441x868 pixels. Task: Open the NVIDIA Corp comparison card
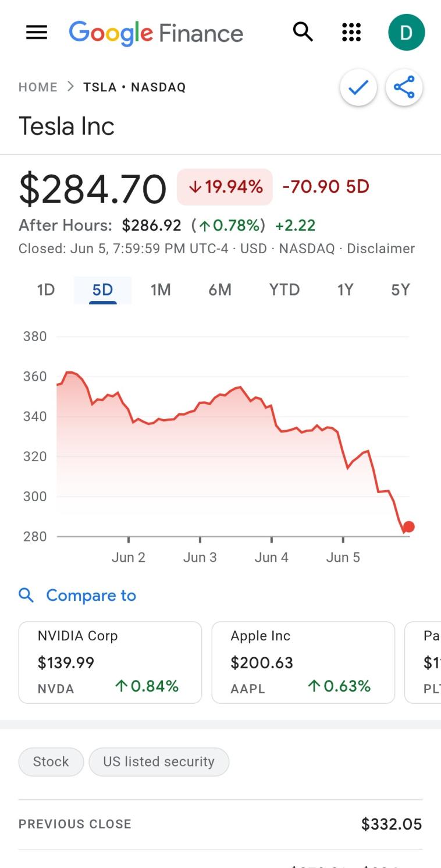pyautogui.click(x=110, y=662)
